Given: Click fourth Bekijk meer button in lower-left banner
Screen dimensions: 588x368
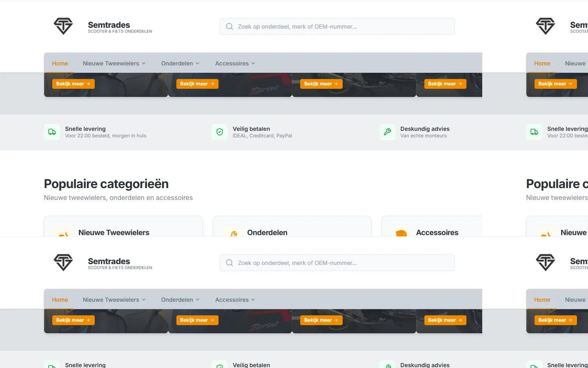Looking at the screenshot, I should [445, 320].
